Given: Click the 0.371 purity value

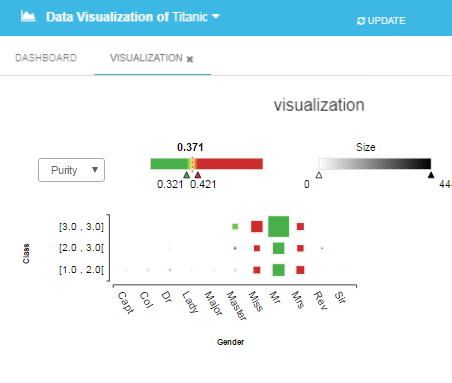Looking at the screenshot, I should click(x=190, y=147).
